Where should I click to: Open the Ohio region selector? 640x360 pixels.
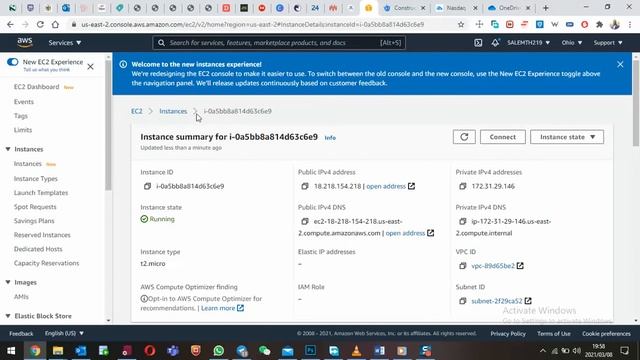coord(571,42)
